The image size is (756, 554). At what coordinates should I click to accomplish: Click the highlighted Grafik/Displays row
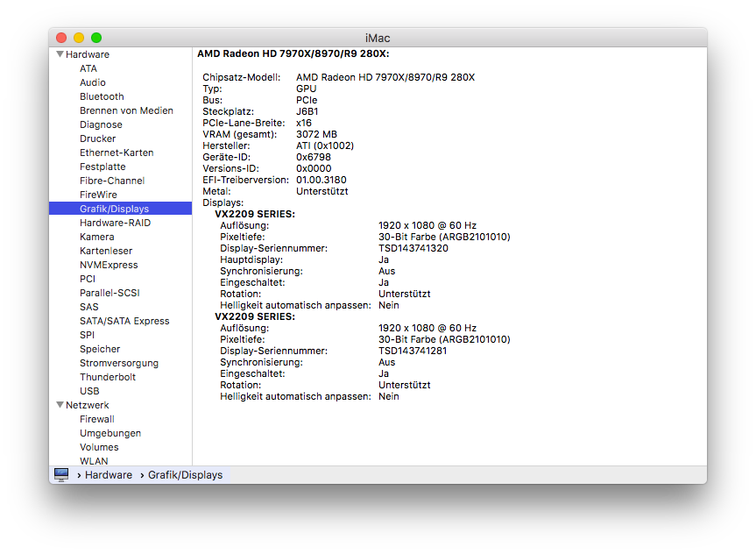tap(121, 209)
